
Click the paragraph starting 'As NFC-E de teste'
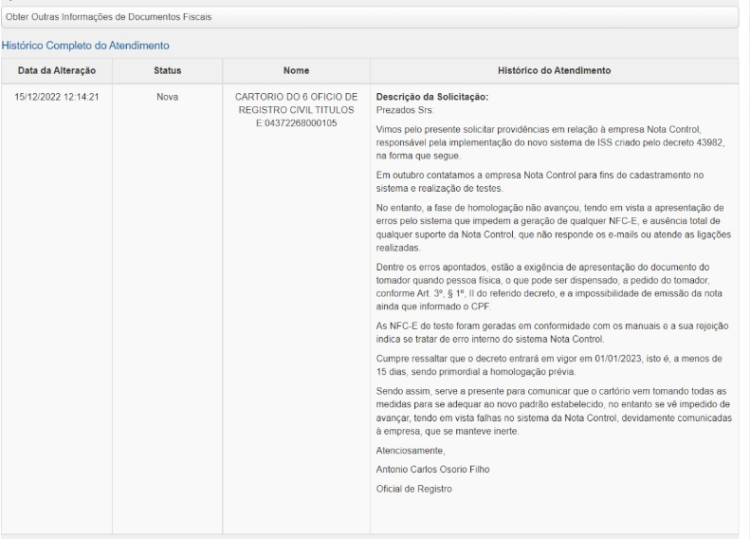pos(552,332)
